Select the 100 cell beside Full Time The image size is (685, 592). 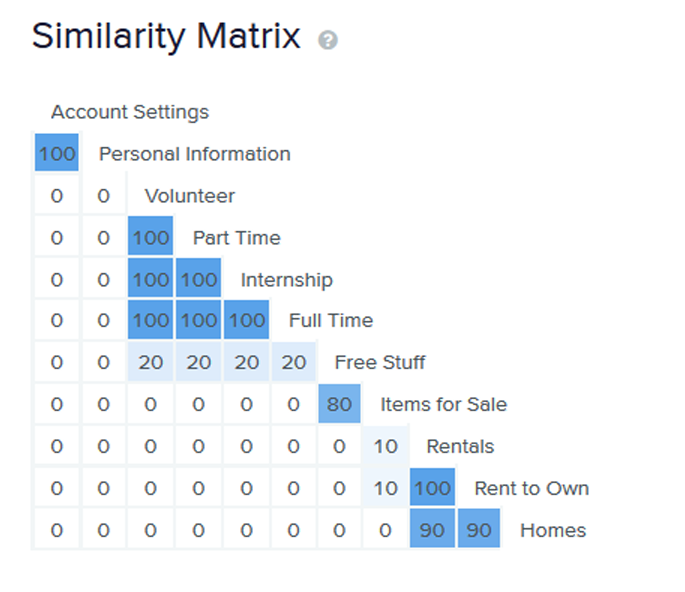click(246, 319)
